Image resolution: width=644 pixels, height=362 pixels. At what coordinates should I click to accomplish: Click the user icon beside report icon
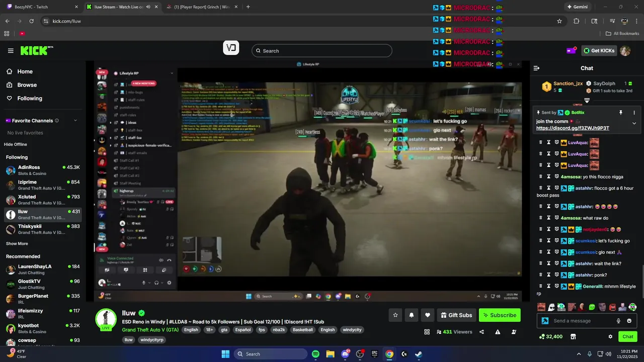(514, 332)
